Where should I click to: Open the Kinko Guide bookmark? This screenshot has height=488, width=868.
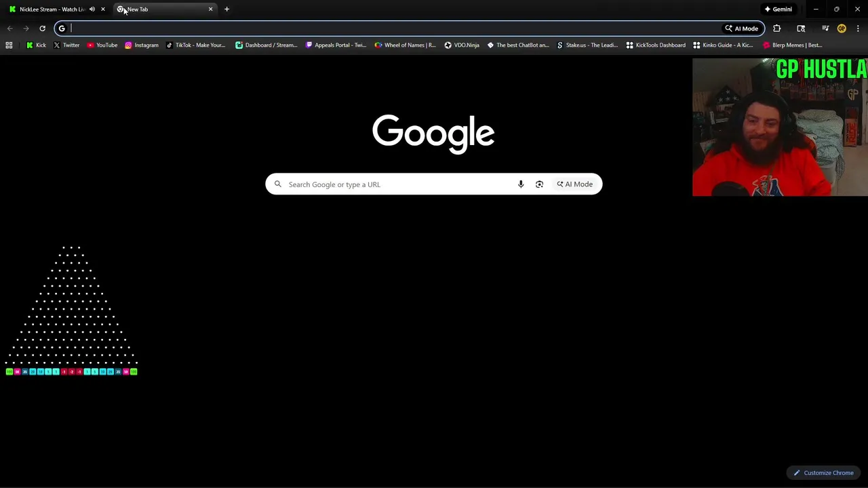point(723,45)
